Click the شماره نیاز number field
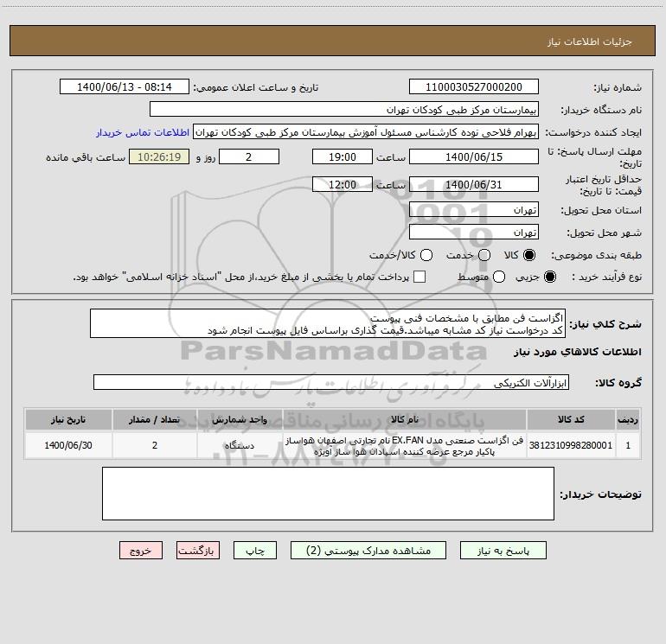The image size is (666, 644). pos(473,87)
